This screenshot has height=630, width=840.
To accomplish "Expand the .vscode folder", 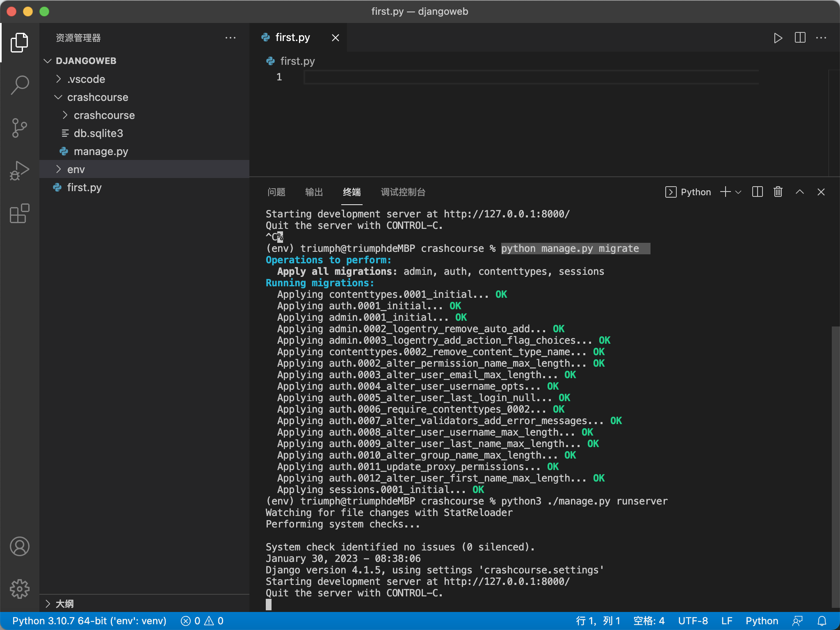I will tap(144, 79).
